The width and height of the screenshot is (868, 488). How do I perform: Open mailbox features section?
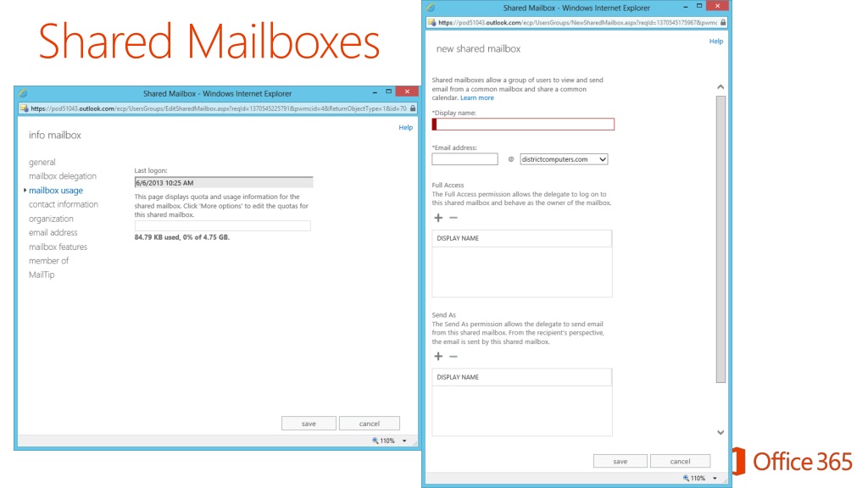pos(58,247)
